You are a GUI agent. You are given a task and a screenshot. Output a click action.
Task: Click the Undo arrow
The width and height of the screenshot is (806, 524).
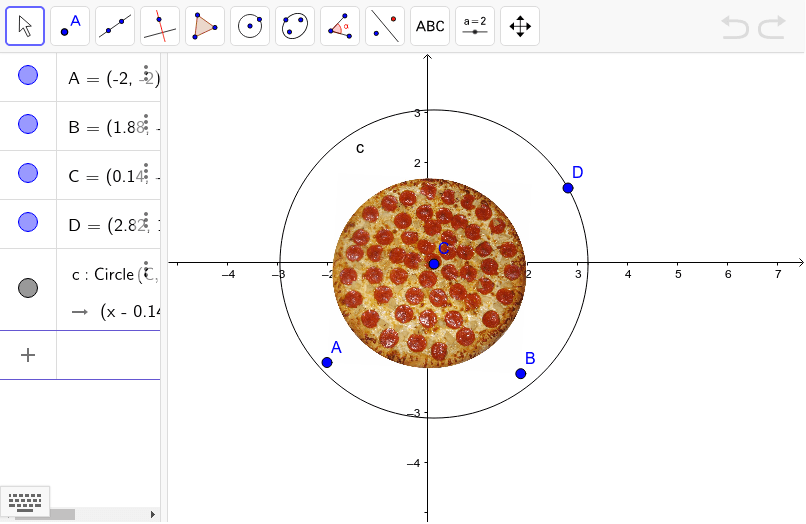(x=735, y=27)
